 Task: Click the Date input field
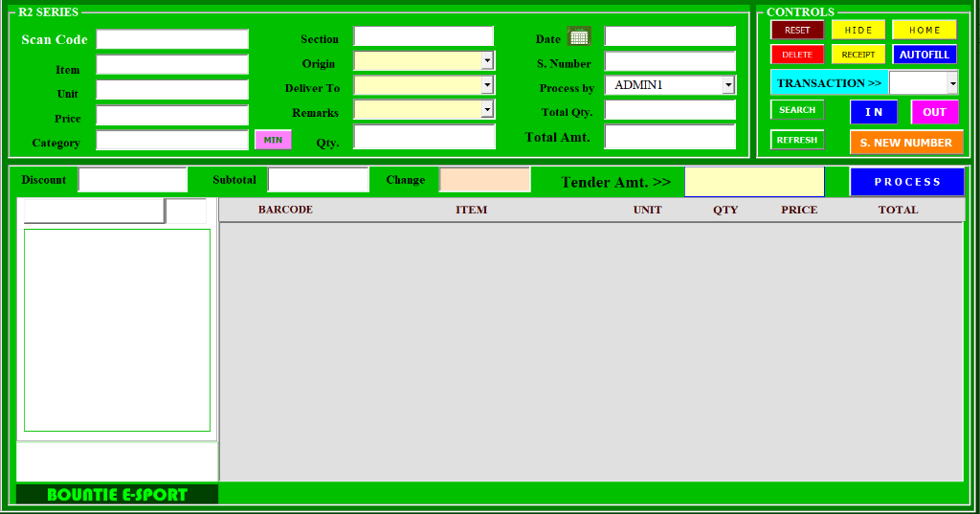coord(670,35)
